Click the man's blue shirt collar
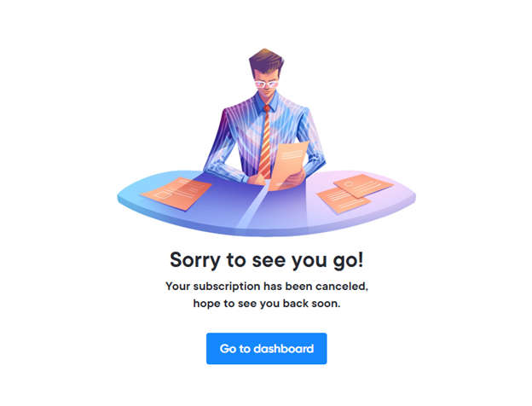 click(x=266, y=101)
